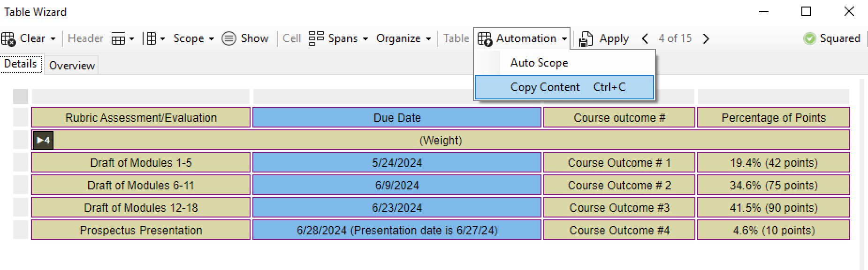Open the Clear dropdown arrow
The height and width of the screenshot is (270, 868).
(53, 39)
